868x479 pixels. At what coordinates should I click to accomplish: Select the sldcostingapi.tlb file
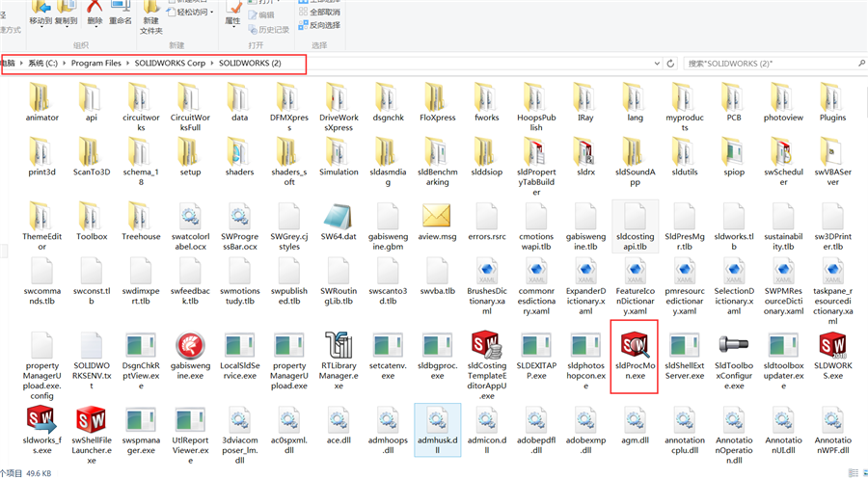635,226
